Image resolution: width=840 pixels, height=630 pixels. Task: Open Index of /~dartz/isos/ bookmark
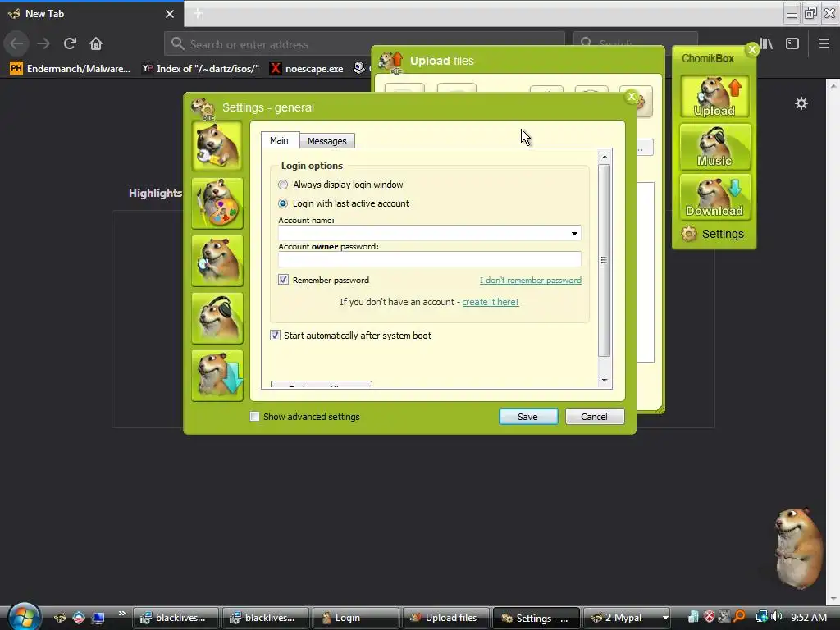pyautogui.click(x=200, y=68)
